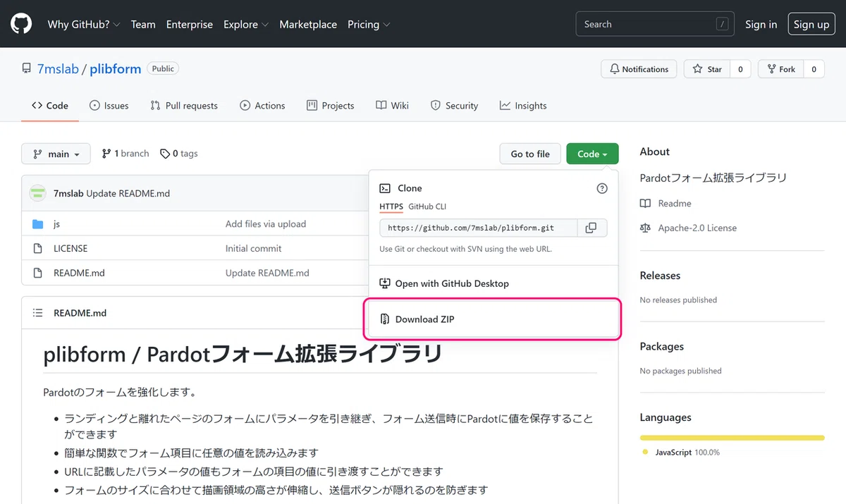Open Update README.md commit message in header
The height and width of the screenshot is (504, 846).
(128, 193)
